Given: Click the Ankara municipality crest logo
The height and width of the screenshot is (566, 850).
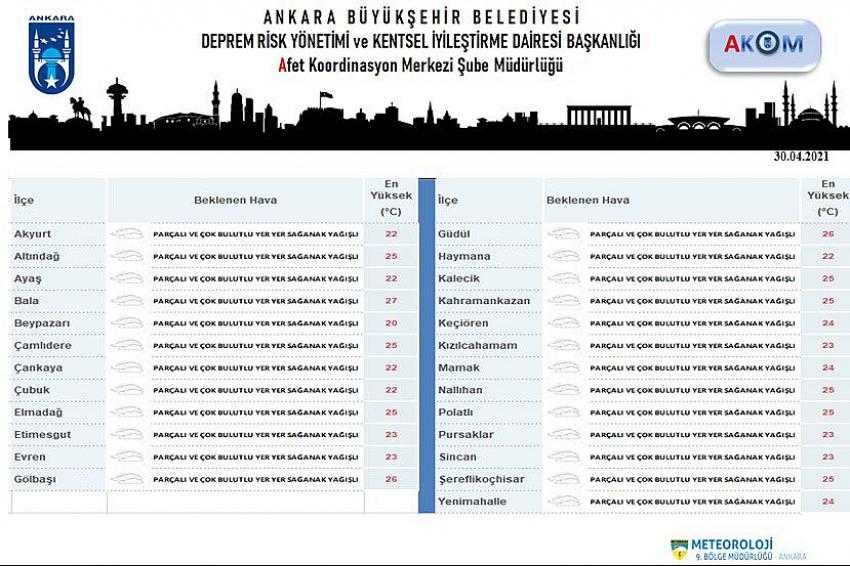Looking at the screenshot, I should (x=46, y=56).
